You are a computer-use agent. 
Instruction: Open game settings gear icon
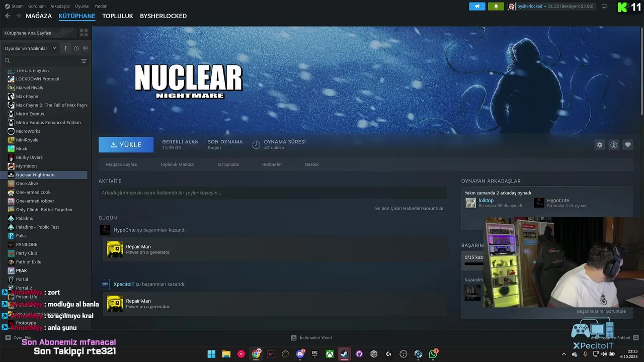[599, 145]
